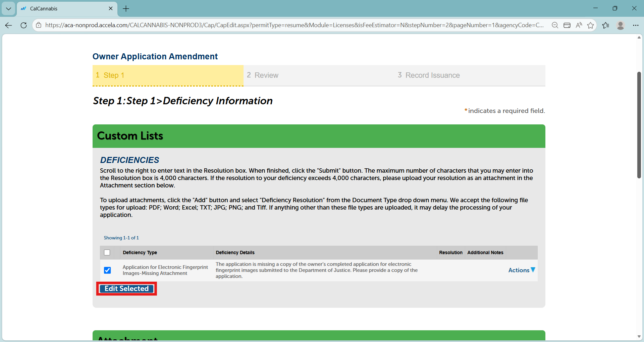Reload the page with refresh icon
The image size is (644, 342).
23,25
